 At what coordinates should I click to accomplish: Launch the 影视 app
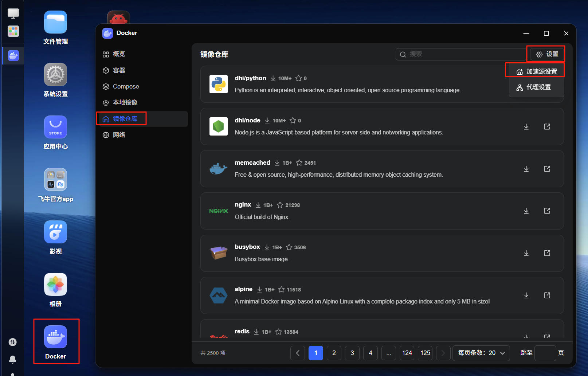pyautogui.click(x=55, y=232)
